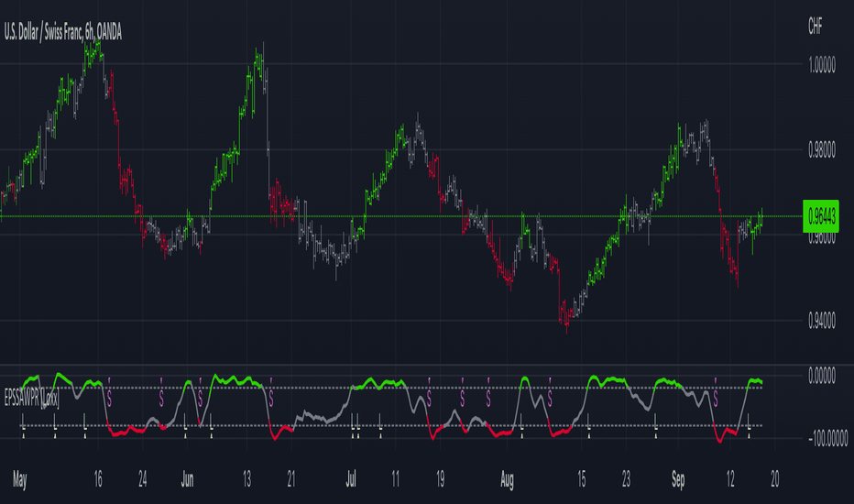Click the 21 date label on time axis
854x504 pixels.
coord(291,479)
